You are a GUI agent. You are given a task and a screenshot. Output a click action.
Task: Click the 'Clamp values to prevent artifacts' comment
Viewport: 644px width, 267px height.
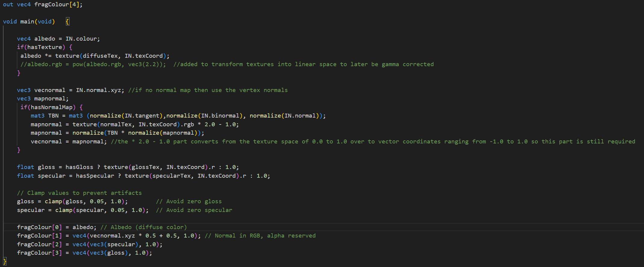(79, 193)
